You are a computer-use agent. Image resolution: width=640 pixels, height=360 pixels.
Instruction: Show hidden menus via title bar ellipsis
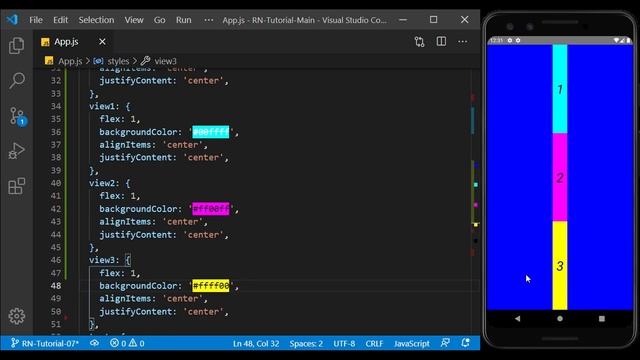(x=209, y=20)
